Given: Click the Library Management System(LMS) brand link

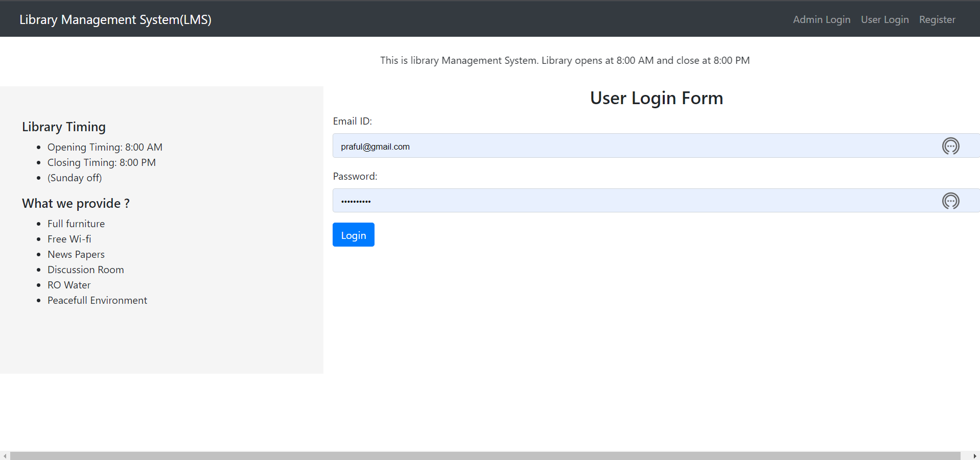Looking at the screenshot, I should tap(115, 19).
